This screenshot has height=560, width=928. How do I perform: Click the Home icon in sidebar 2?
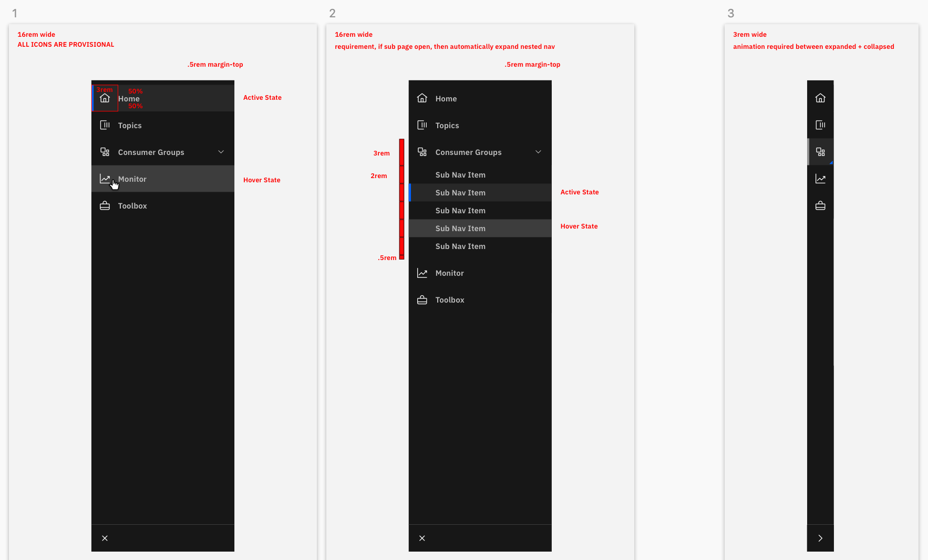tap(422, 98)
